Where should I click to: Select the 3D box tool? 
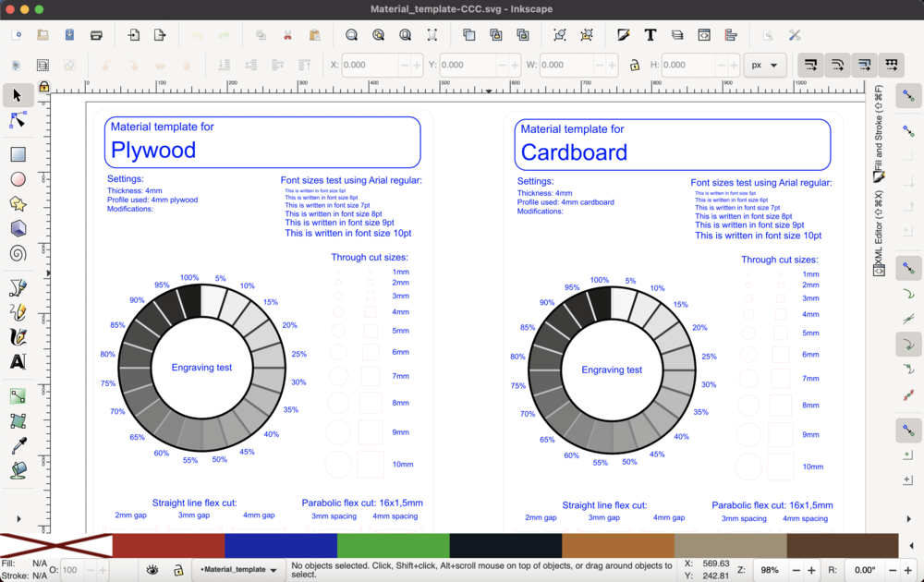click(x=18, y=228)
